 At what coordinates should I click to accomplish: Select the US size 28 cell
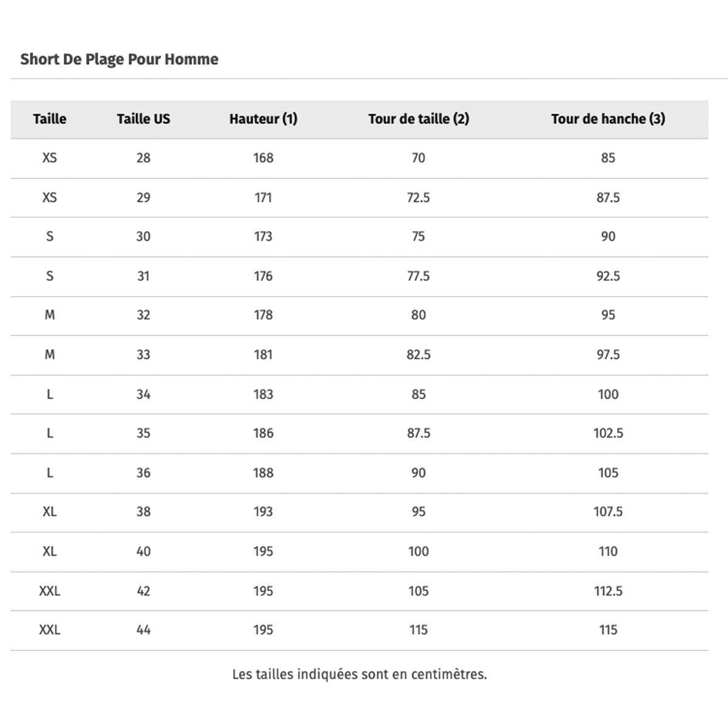tap(143, 158)
